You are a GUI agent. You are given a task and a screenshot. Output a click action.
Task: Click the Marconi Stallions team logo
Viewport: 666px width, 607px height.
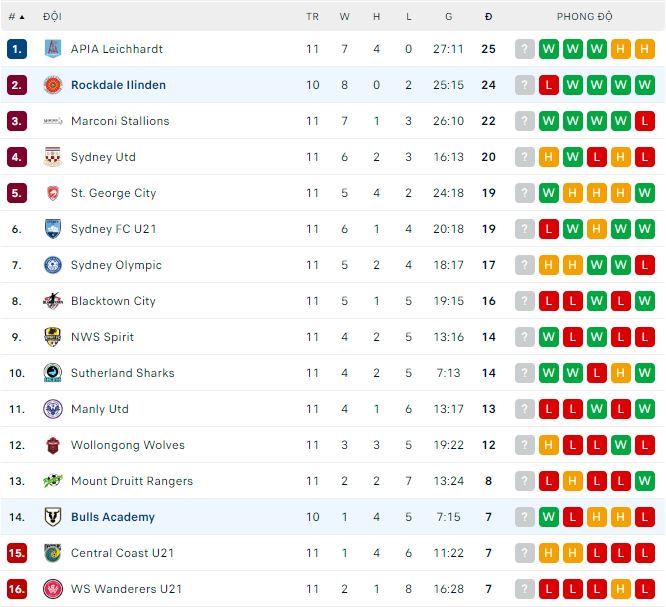click(53, 121)
